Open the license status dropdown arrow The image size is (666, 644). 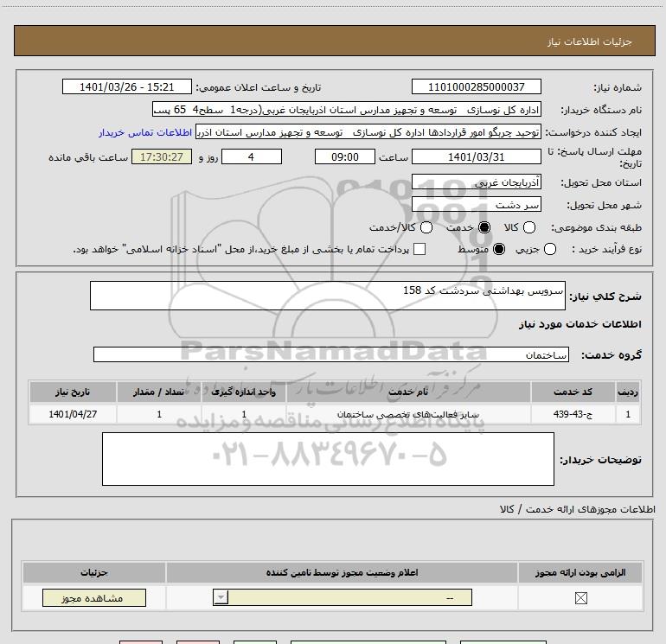[221, 597]
